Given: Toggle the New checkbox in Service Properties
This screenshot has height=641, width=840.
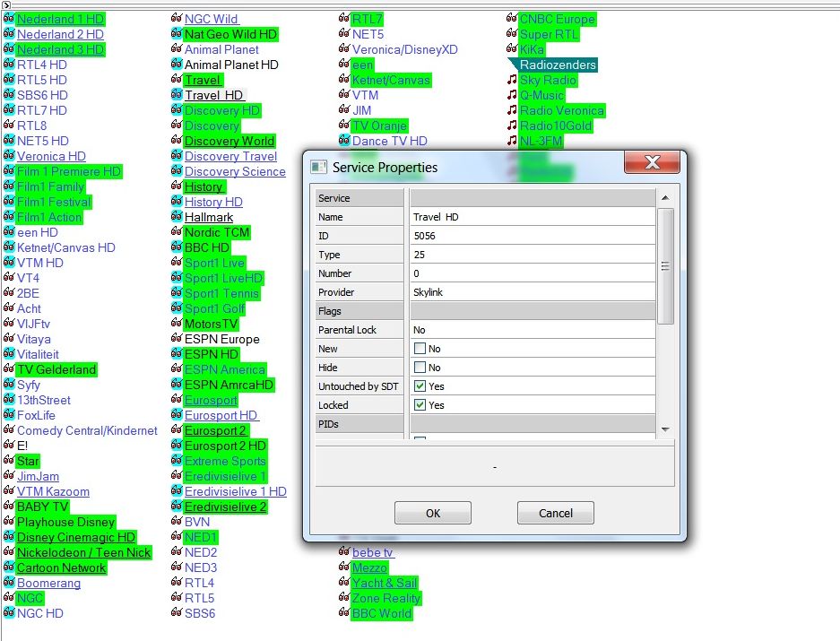Looking at the screenshot, I should pos(420,349).
